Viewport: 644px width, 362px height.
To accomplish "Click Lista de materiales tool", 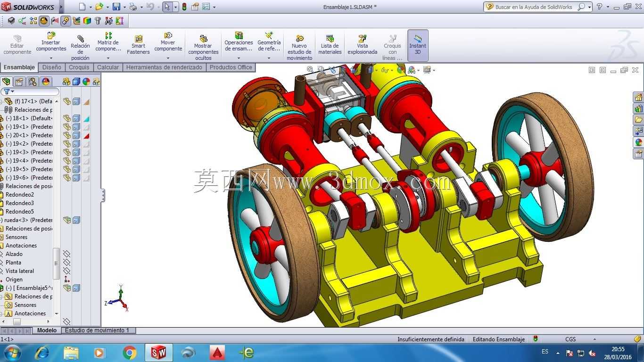I will [330, 45].
